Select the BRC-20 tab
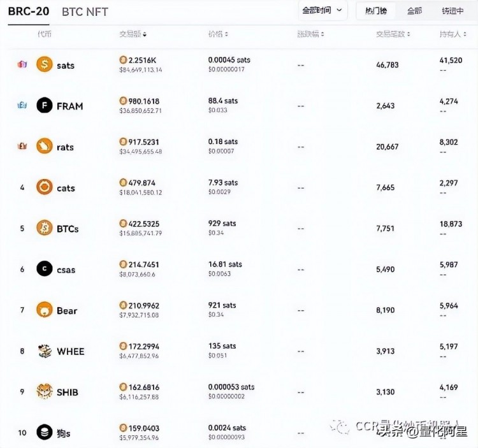Viewport: 478px width, 448px height. 28,11
